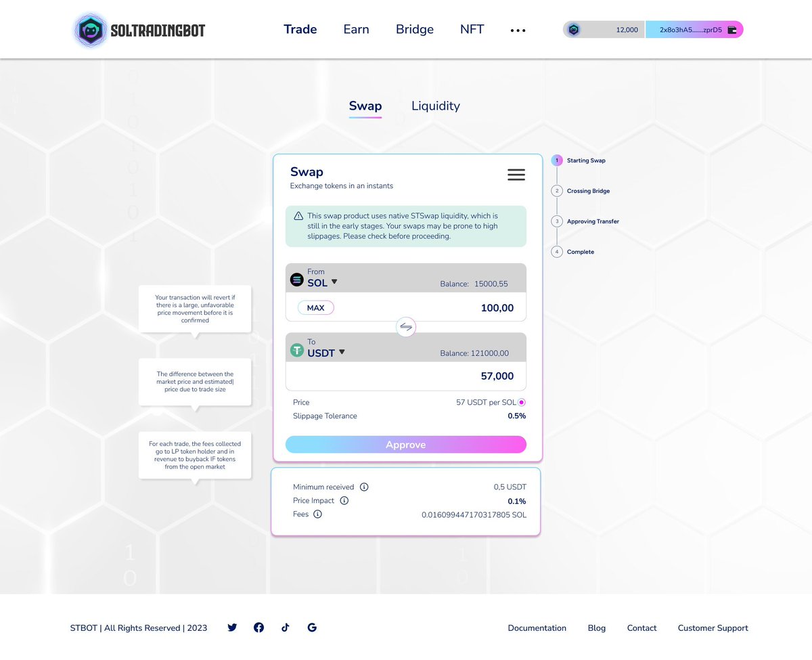
Task: Toggle the price radio beside 57 USDT per SOL
Action: point(522,402)
